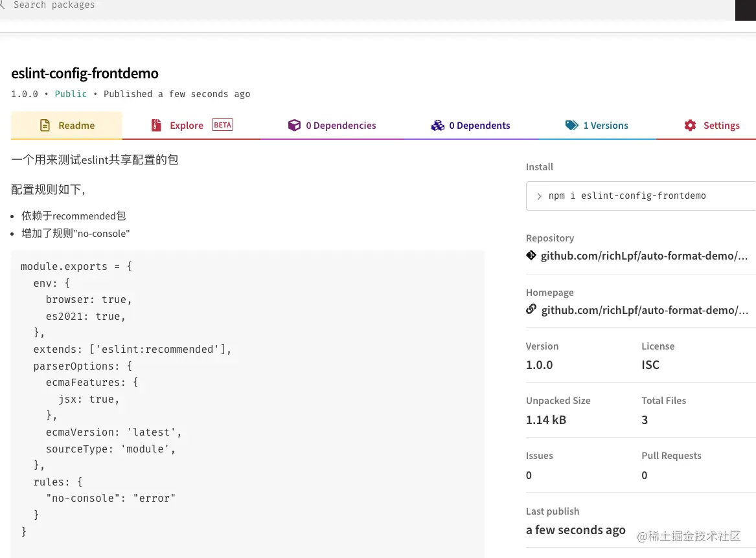Screen dimensions: 756x558
Task: Click the chevron prompt in install box
Action: pyautogui.click(x=539, y=196)
